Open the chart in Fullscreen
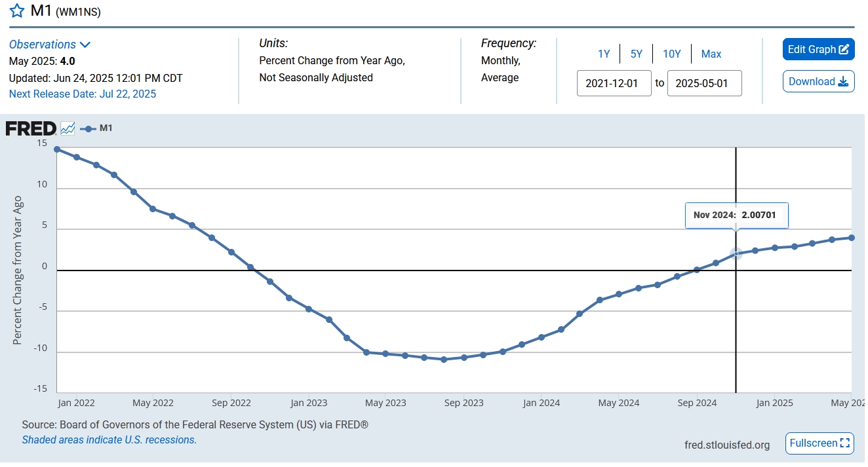The height and width of the screenshot is (467, 868). (x=819, y=443)
